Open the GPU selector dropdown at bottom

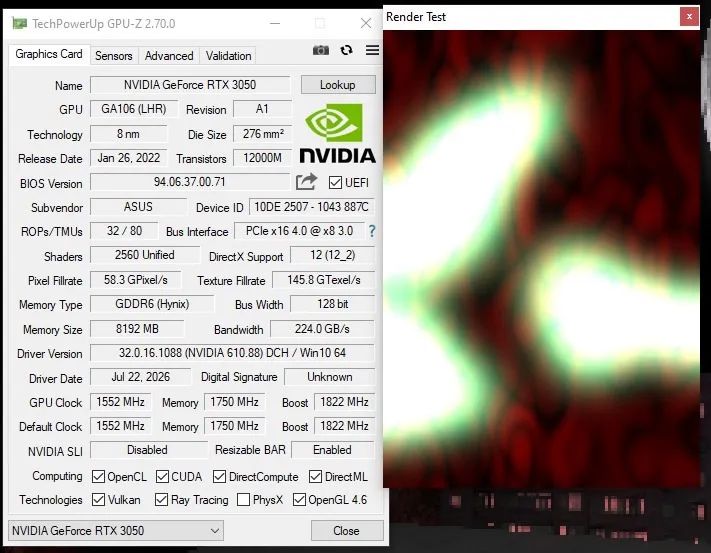[x=116, y=530]
